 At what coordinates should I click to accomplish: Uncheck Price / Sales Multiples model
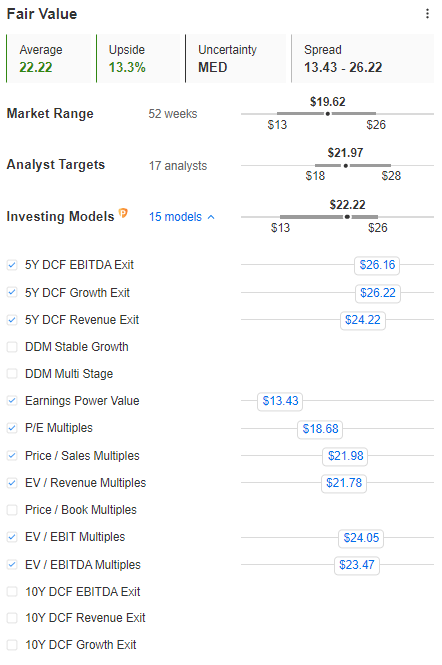click(x=12, y=455)
